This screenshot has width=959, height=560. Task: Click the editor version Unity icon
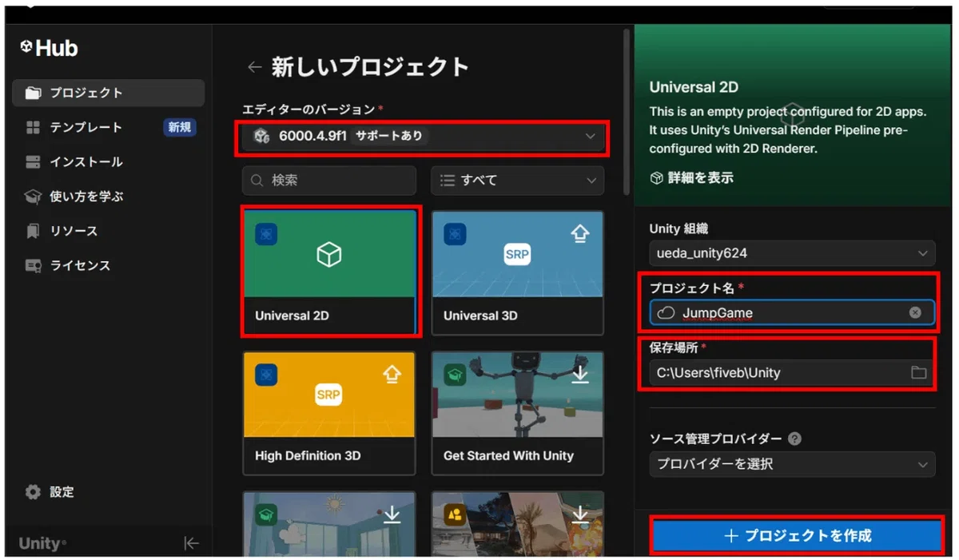(261, 137)
